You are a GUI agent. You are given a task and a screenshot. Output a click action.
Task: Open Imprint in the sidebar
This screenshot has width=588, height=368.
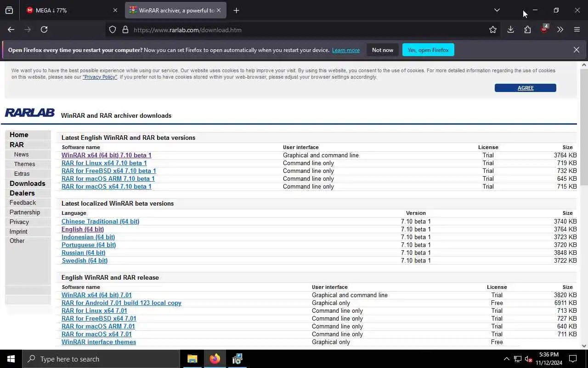click(x=18, y=231)
